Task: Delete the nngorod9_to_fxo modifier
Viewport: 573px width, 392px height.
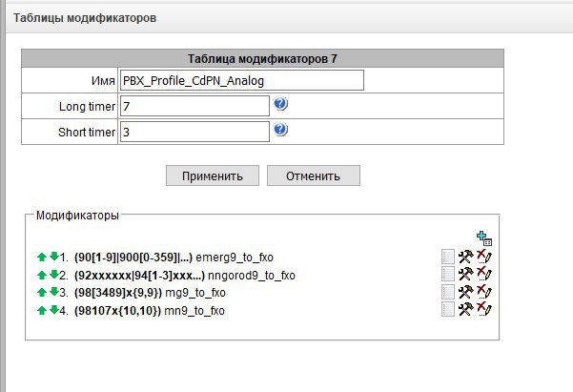Action: click(484, 274)
